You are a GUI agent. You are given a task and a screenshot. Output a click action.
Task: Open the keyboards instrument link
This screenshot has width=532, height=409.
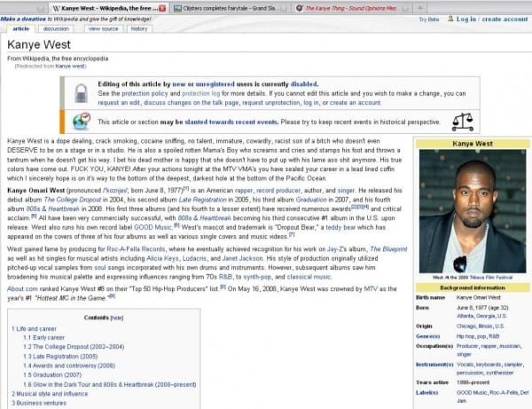489,365
